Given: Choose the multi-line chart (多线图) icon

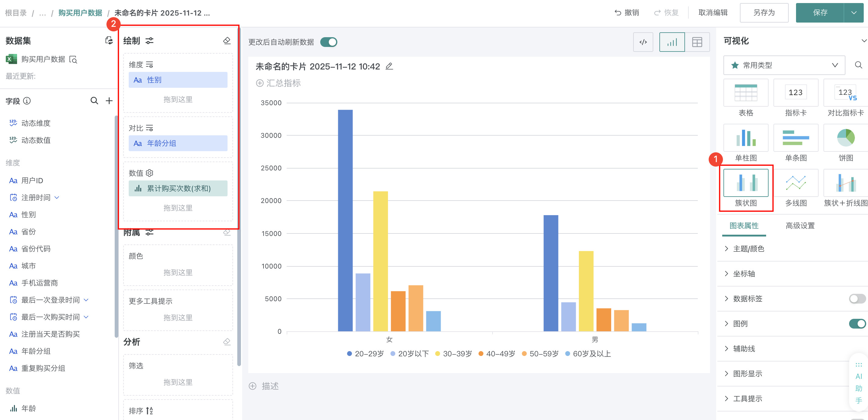Looking at the screenshot, I should click(x=795, y=183).
